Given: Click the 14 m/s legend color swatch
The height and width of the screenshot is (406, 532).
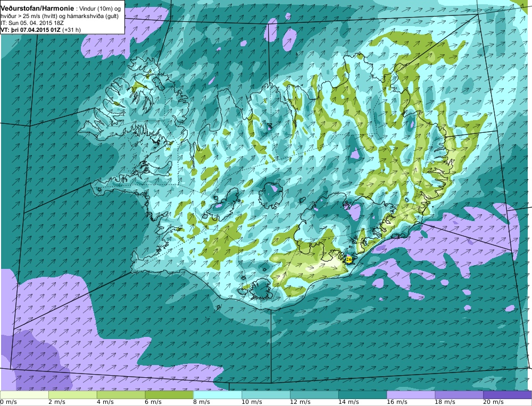Looking at the screenshot, I should click(x=363, y=395).
